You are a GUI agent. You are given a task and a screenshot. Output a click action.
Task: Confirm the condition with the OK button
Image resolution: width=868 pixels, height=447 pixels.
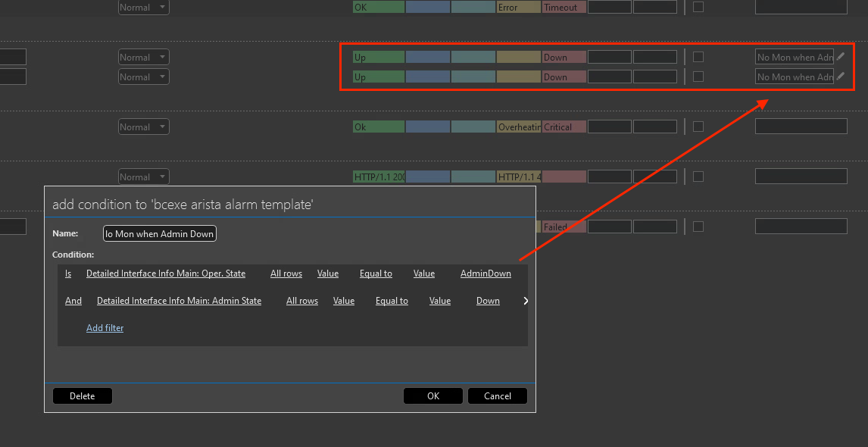[x=432, y=395]
